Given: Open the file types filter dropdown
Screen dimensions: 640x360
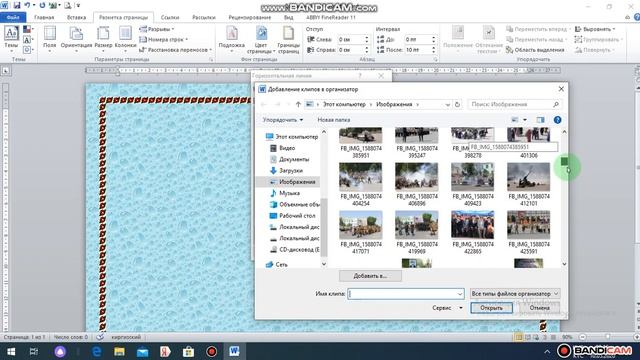Looking at the screenshot, I should [x=515, y=294].
